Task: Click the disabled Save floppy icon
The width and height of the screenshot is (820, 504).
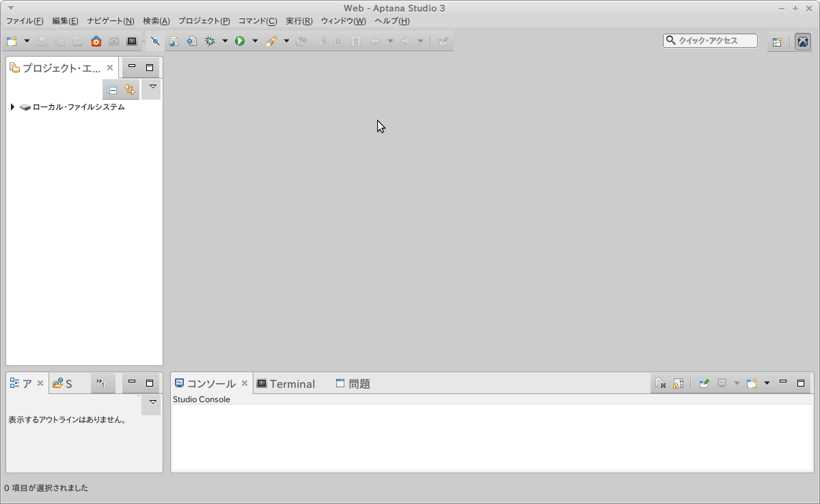Action: coord(42,41)
